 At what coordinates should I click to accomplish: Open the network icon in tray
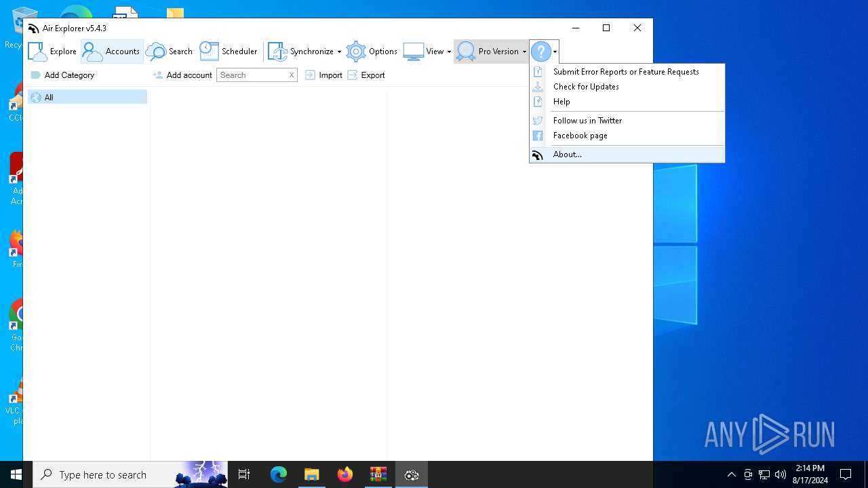(x=764, y=474)
